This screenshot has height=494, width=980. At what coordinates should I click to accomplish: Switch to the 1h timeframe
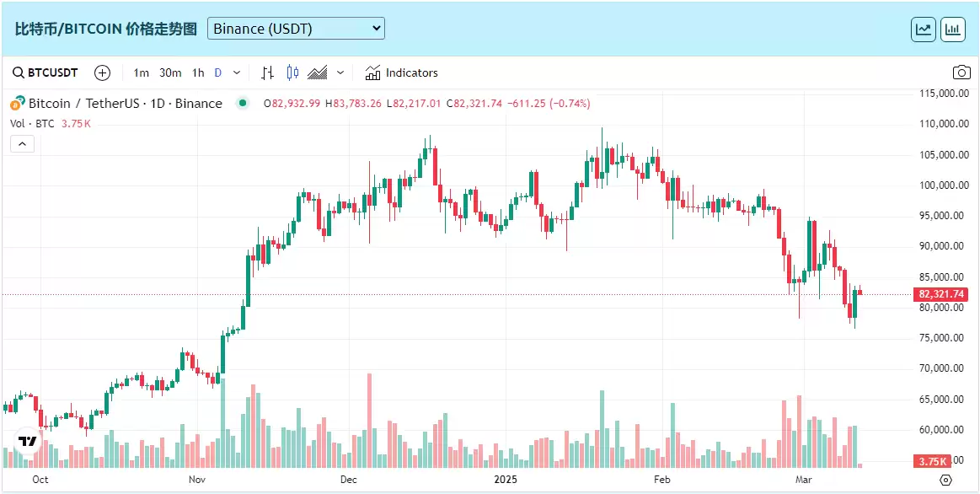pyautogui.click(x=198, y=72)
